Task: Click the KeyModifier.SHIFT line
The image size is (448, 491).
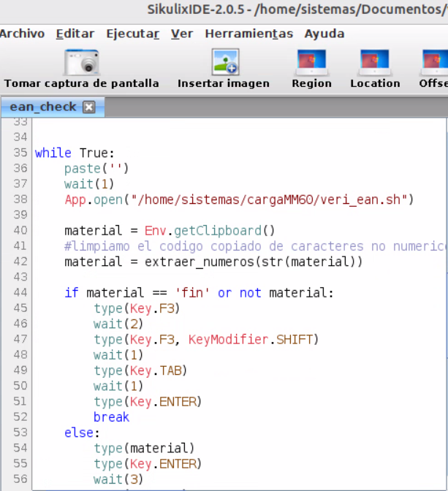Action: click(x=206, y=340)
